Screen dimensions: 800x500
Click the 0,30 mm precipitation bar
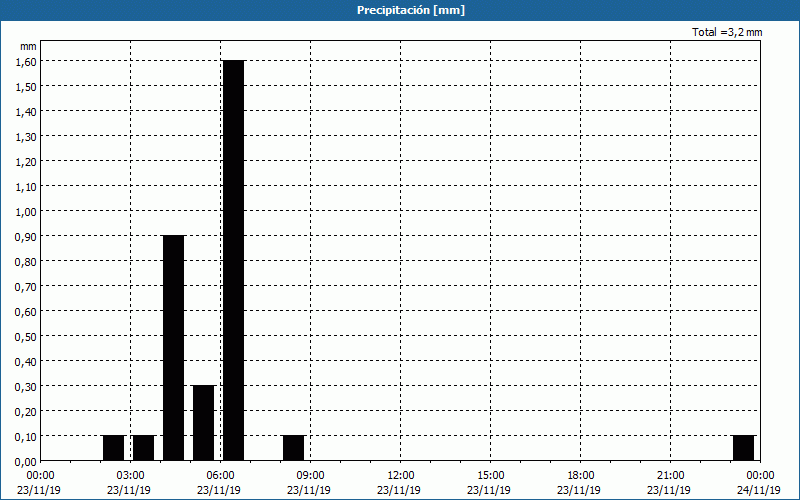click(204, 423)
